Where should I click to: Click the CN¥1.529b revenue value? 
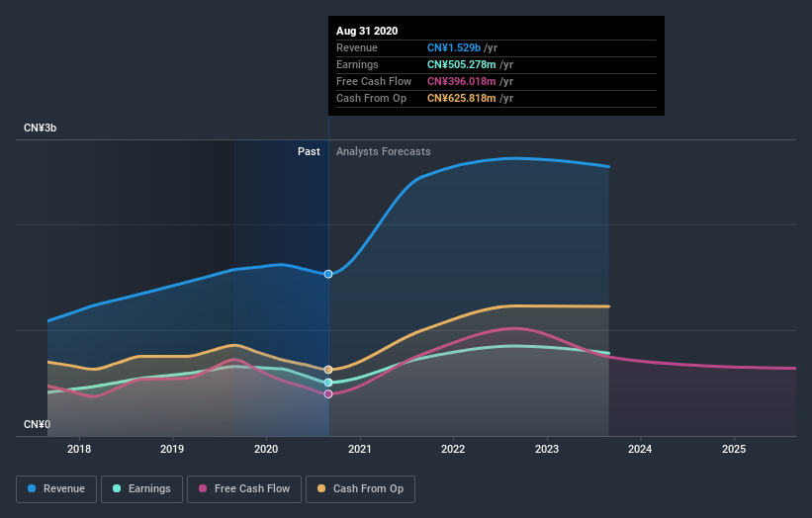pyautogui.click(x=454, y=47)
